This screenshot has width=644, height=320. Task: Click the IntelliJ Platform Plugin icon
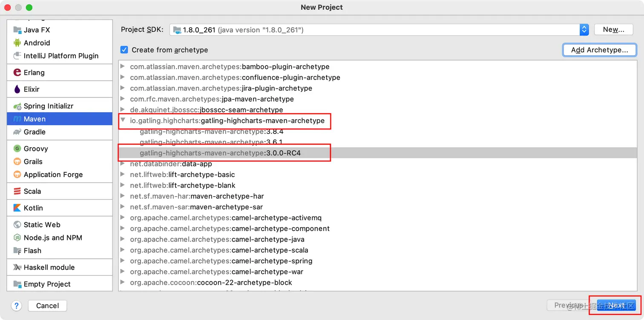pyautogui.click(x=17, y=56)
